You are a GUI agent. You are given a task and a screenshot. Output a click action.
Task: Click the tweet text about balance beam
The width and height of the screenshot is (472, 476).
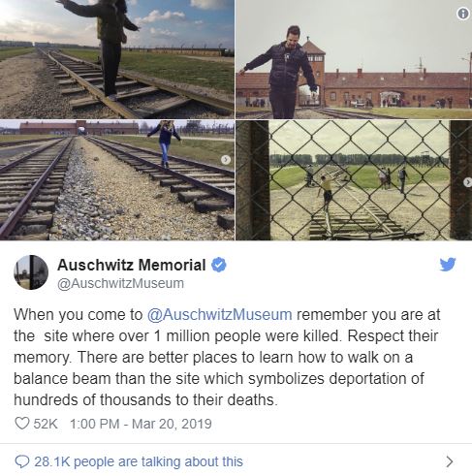click(227, 357)
